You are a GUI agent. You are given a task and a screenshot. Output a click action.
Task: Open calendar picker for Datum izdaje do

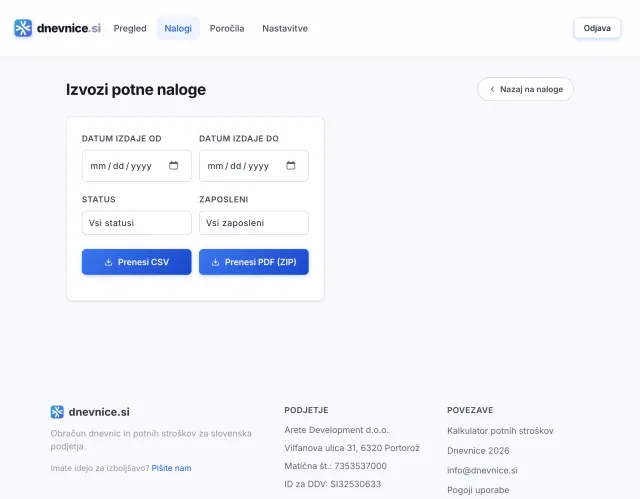[x=291, y=166]
